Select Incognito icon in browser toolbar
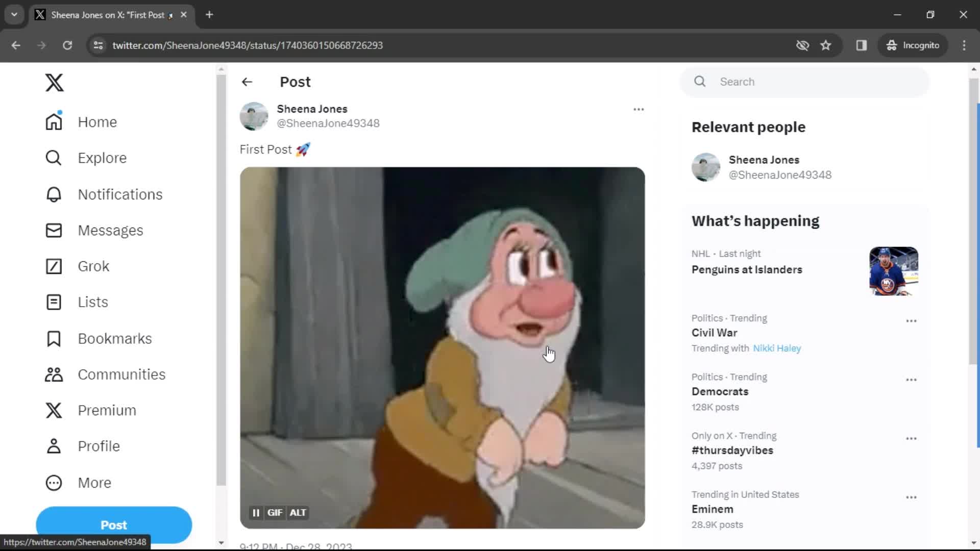 [913, 45]
